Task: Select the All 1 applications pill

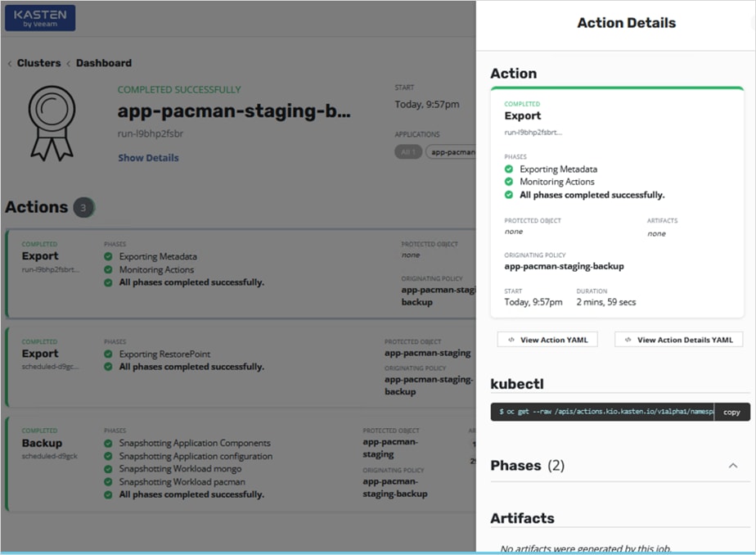Action: click(408, 152)
